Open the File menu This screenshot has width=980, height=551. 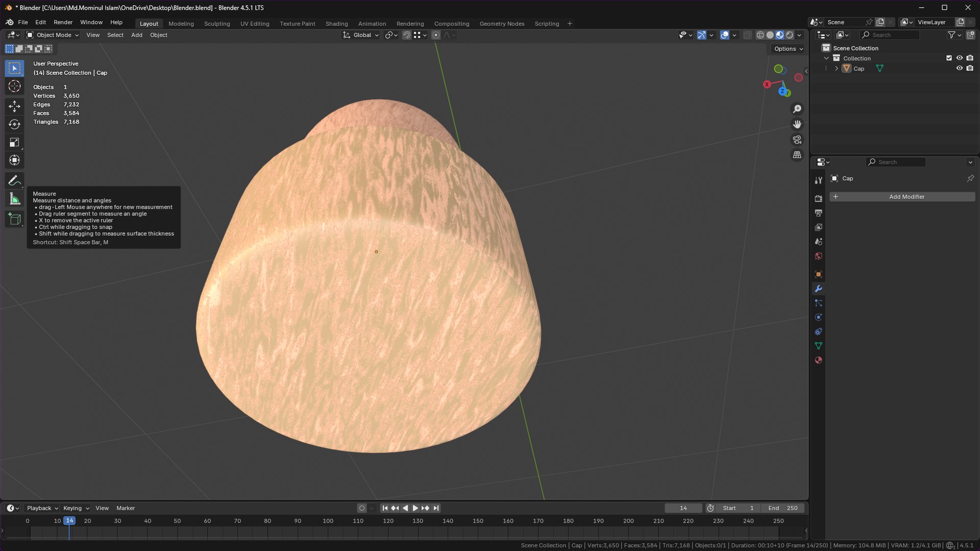point(23,22)
